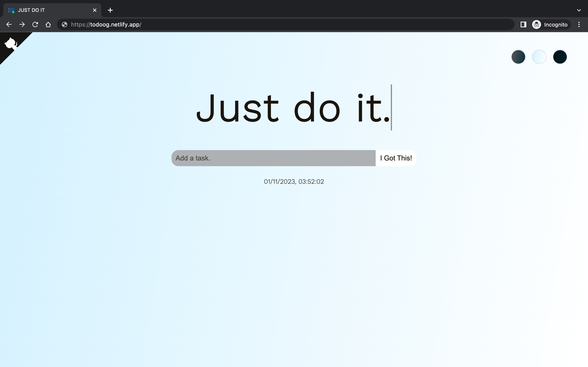Viewport: 588px width, 367px height.
Task: Open a new tab with plus button
Action: pos(110,10)
